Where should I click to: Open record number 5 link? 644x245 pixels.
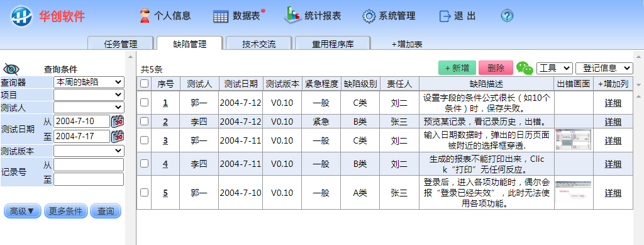pyautogui.click(x=165, y=192)
